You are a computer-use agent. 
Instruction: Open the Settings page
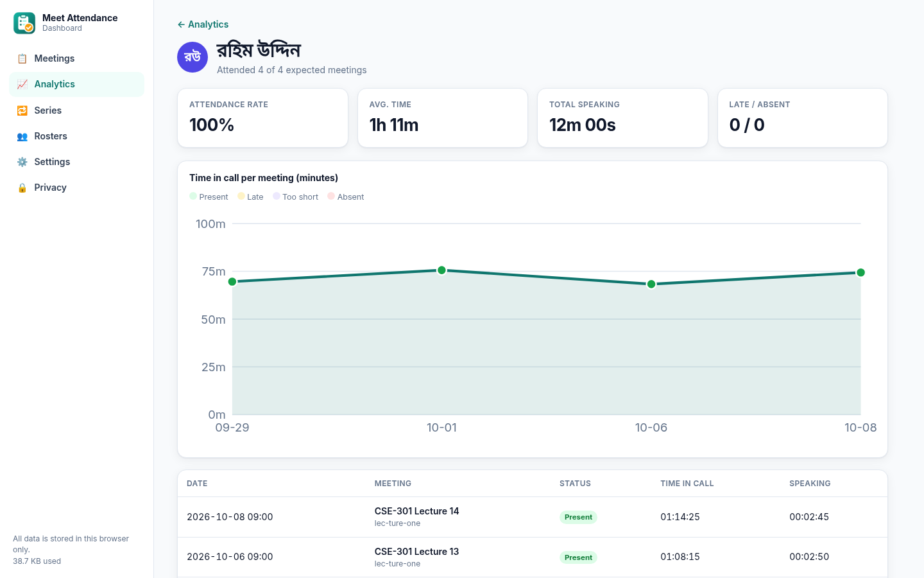click(x=77, y=162)
